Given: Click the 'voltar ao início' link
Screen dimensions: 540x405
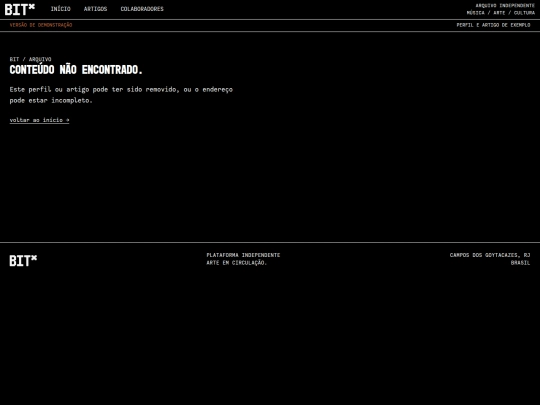Looking at the screenshot, I should [39, 120].
